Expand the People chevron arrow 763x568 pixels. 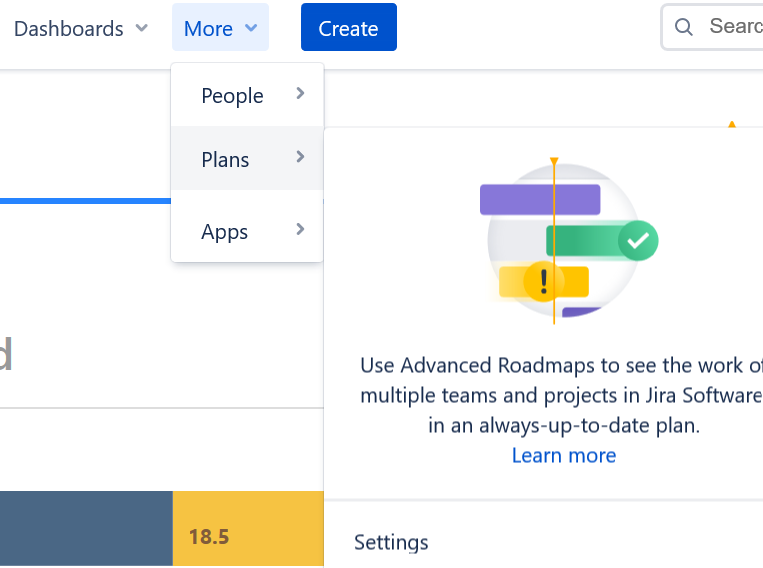[x=300, y=93]
